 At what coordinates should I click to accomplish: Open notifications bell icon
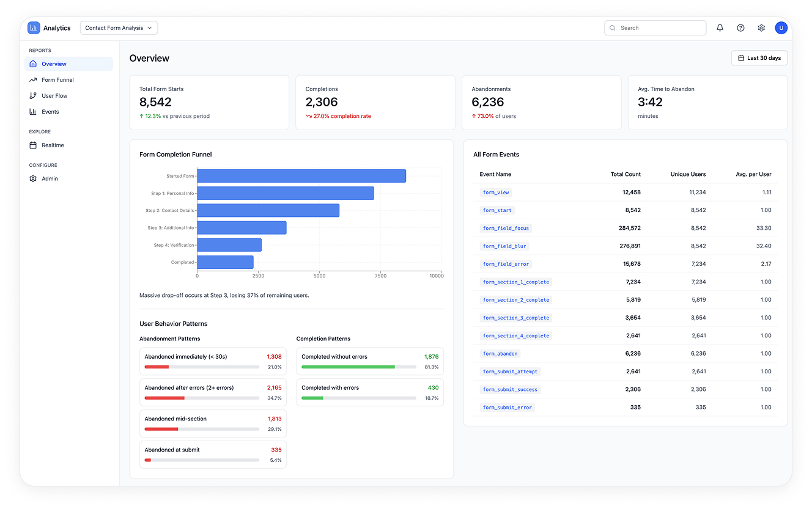tap(720, 27)
